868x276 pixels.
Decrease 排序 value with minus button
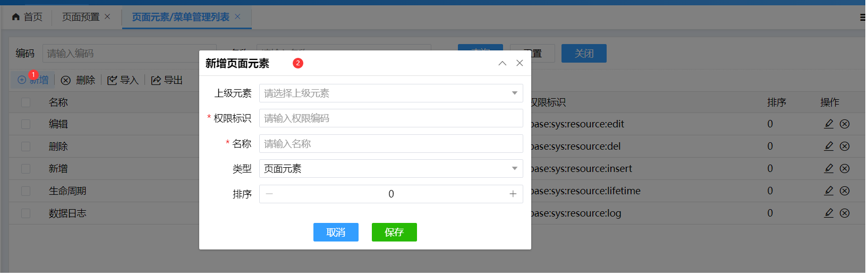269,194
